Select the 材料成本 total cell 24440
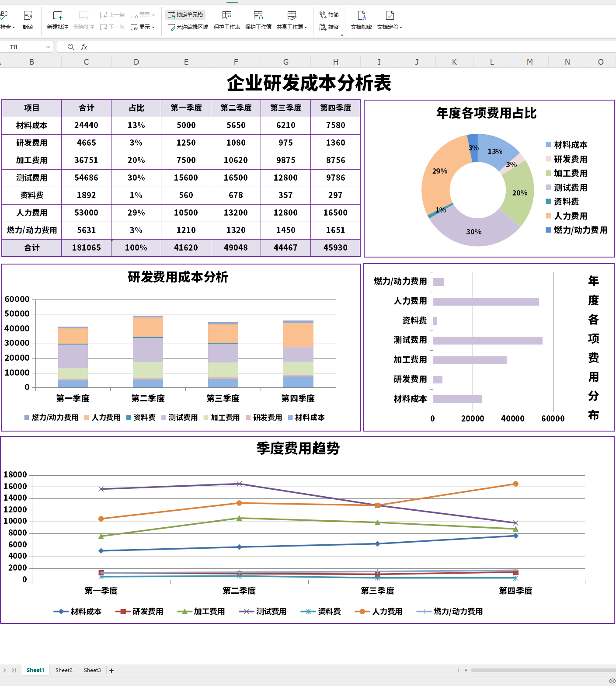 86,125
